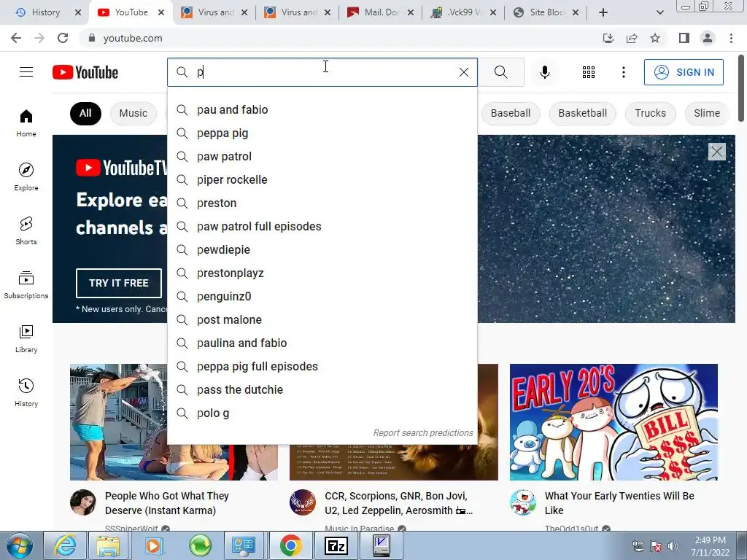The width and height of the screenshot is (747, 560).
Task: Open Library in the sidebar
Action: tap(26, 338)
